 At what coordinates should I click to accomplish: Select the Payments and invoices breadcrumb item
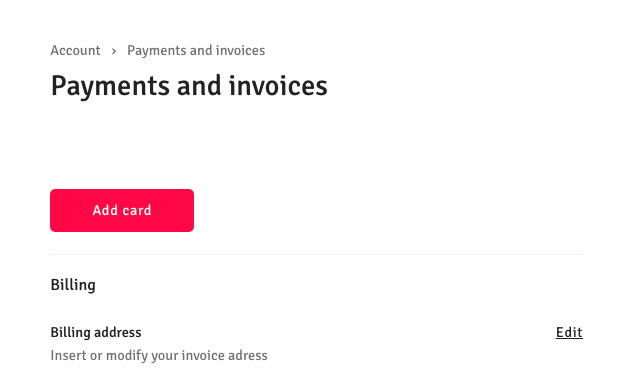click(196, 50)
